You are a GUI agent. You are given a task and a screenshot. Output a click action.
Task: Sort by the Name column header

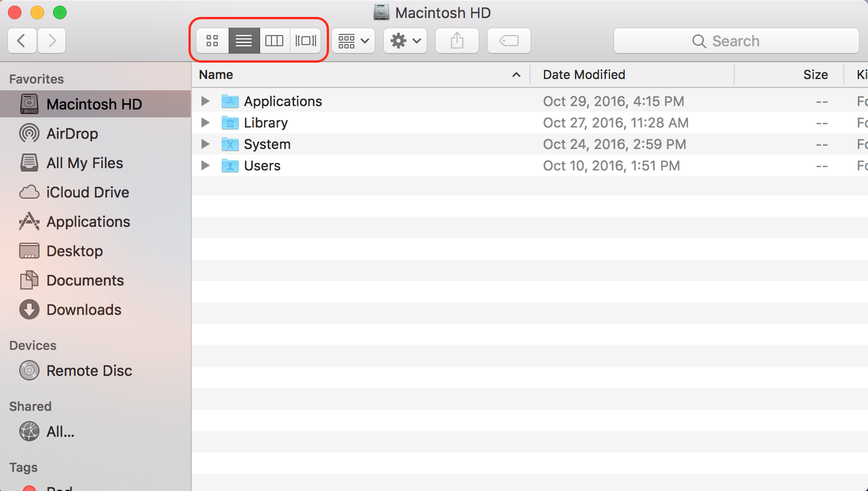click(361, 74)
